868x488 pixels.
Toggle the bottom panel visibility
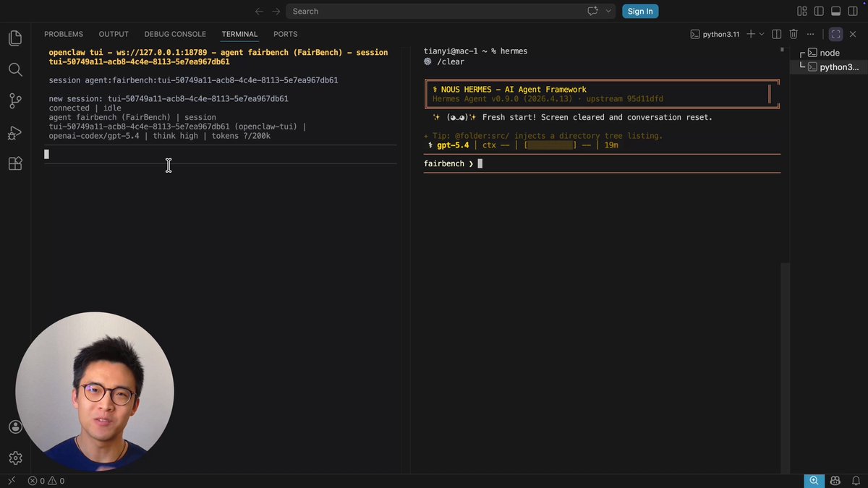pyautogui.click(x=835, y=11)
